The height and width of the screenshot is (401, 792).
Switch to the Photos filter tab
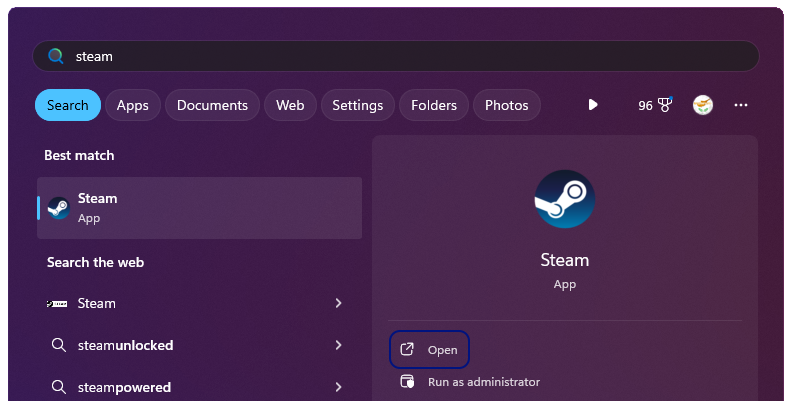coord(507,105)
